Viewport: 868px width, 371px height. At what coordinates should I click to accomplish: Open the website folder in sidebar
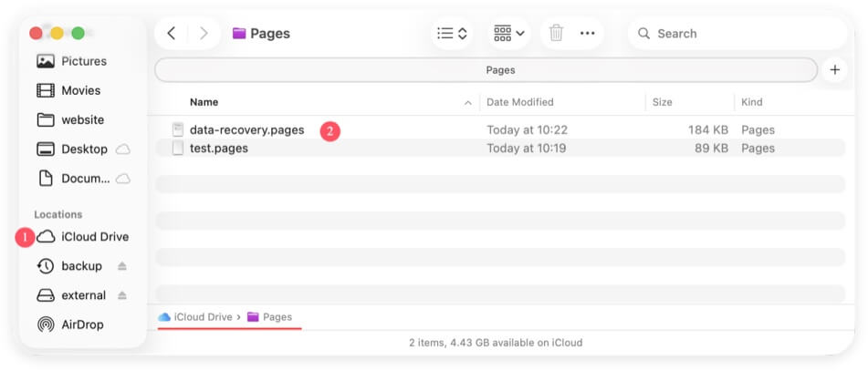70,119
